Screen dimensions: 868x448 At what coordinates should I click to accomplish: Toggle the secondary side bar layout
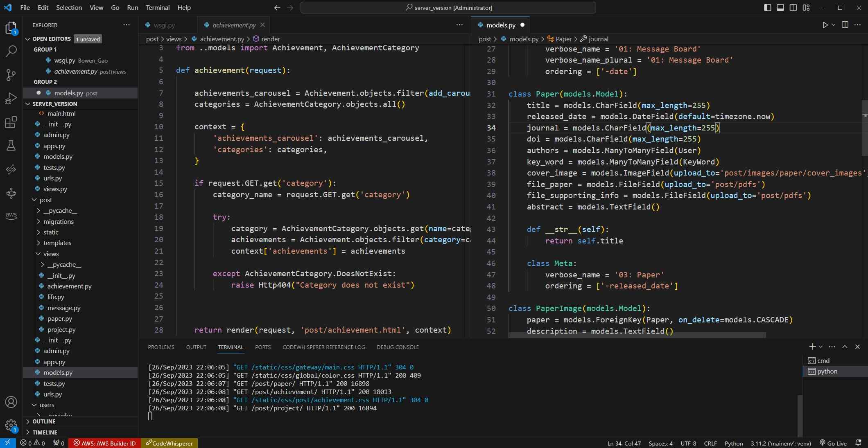pyautogui.click(x=793, y=7)
